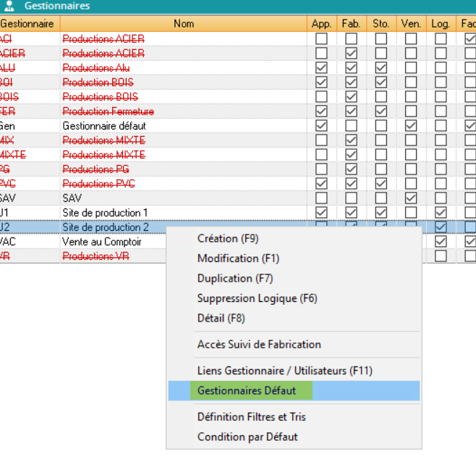476x467 pixels.
Task: Toggle App. checkbox for Gestionnaire défaut
Action: click(322, 126)
